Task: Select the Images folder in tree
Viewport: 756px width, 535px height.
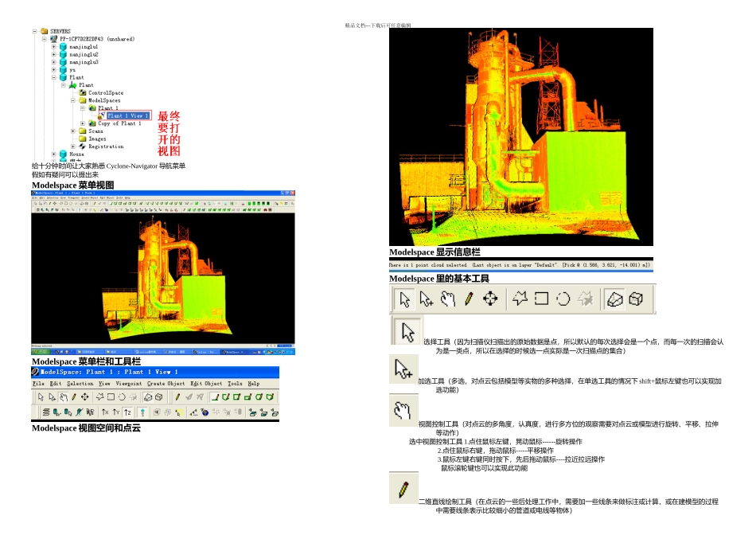Action: pos(97,139)
